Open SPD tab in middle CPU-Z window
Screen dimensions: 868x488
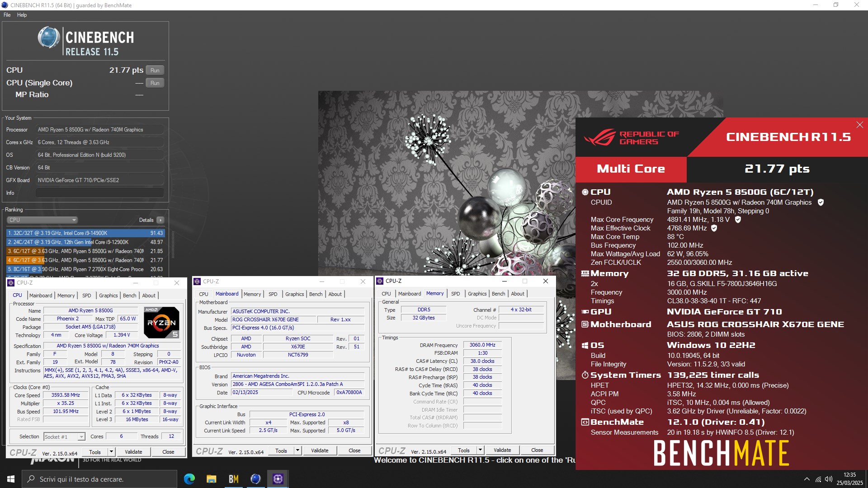pyautogui.click(x=273, y=294)
